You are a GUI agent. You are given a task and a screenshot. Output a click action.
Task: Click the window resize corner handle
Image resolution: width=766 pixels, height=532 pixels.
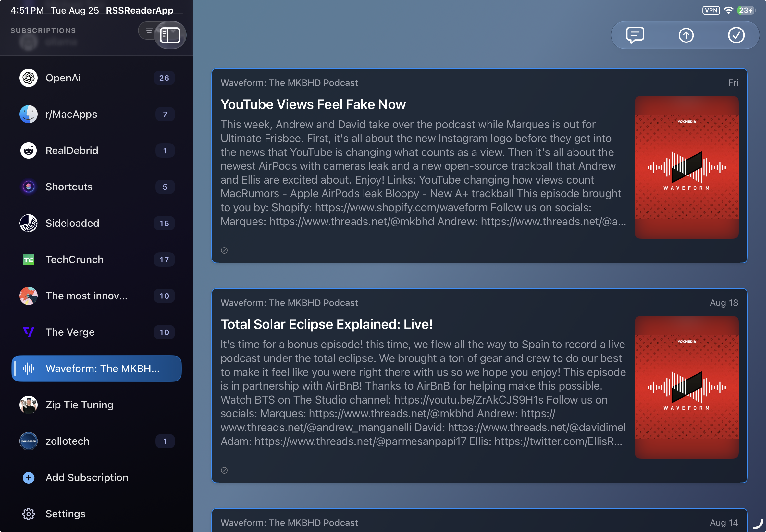(x=758, y=525)
